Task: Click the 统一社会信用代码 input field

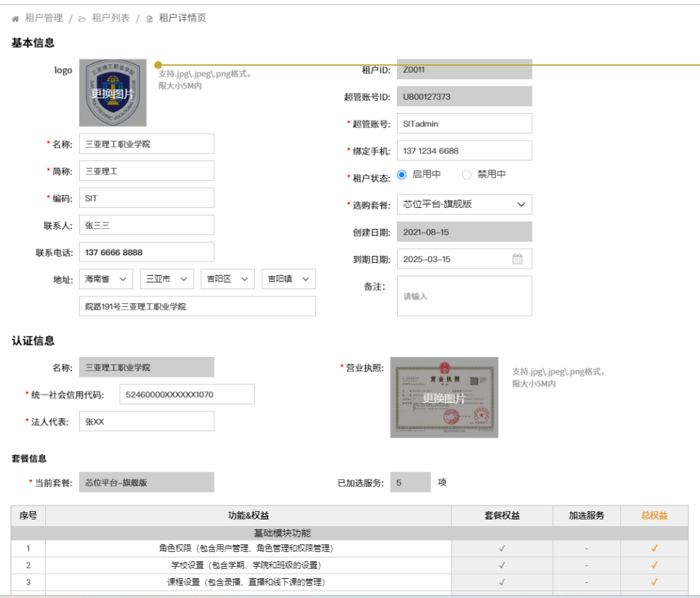Action: pos(186,394)
